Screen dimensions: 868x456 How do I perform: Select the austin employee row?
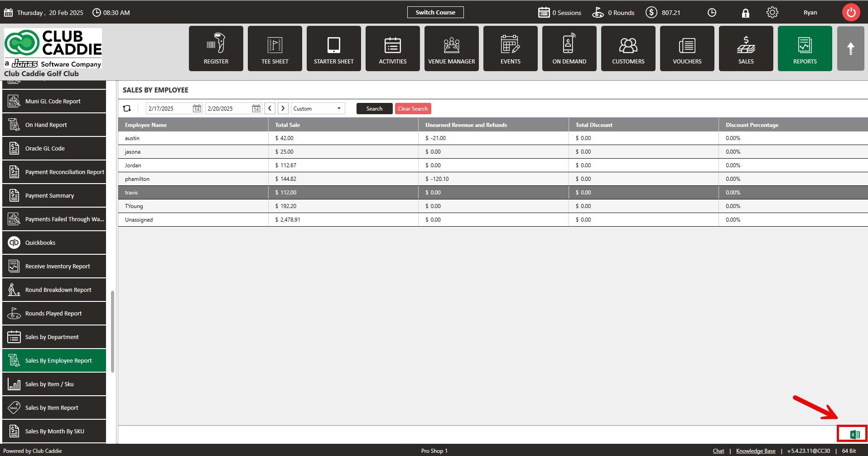[x=493, y=138]
